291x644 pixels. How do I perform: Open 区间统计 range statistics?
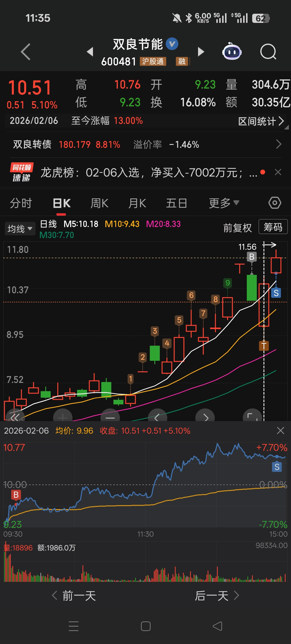click(261, 121)
